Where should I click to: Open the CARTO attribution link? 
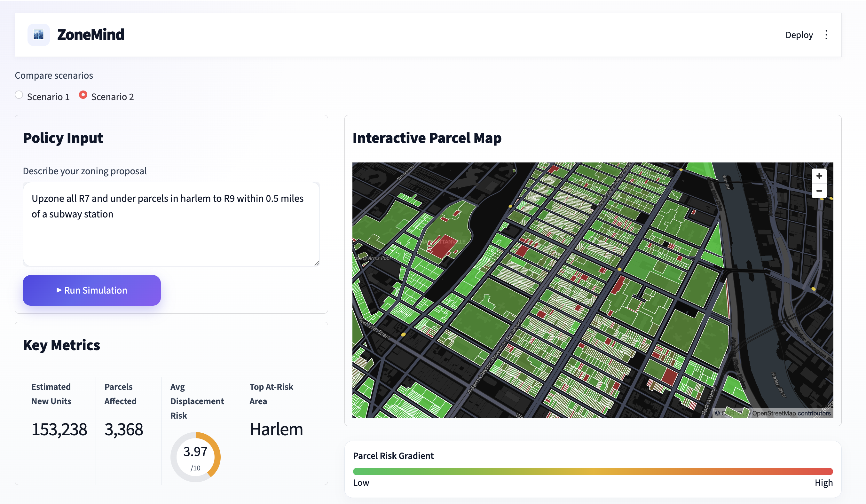click(x=732, y=413)
